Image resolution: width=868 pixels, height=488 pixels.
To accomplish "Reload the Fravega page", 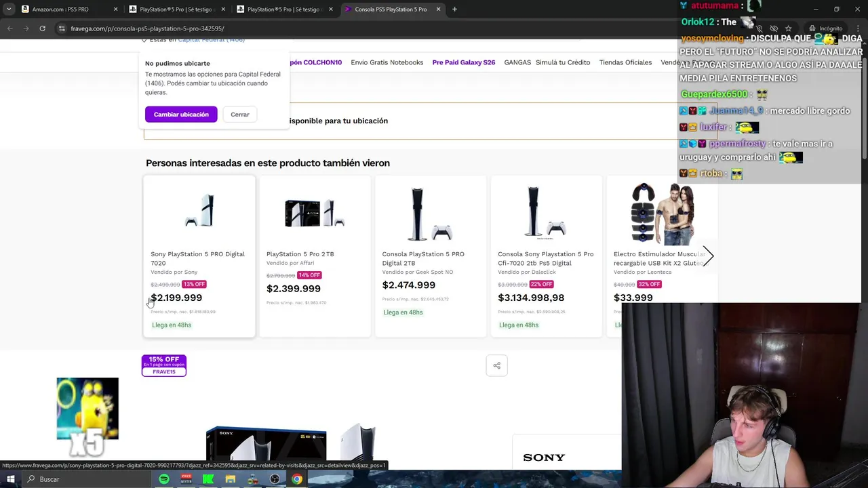I will click(x=42, y=28).
